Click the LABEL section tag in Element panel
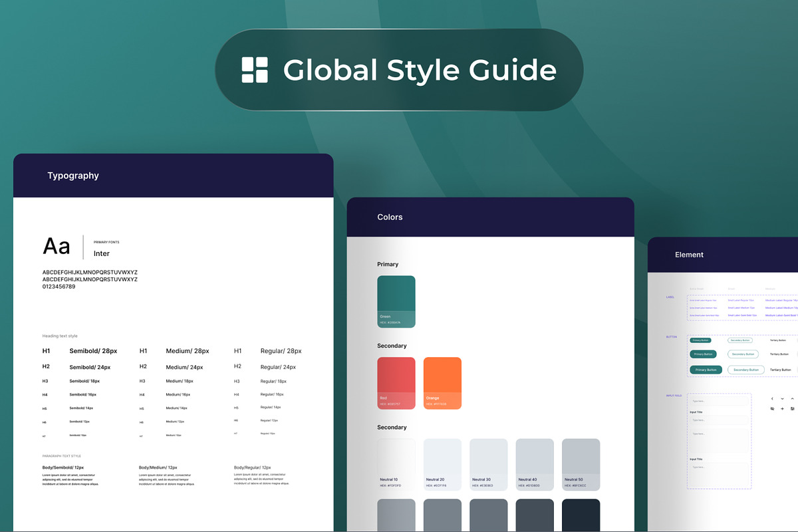This screenshot has height=532, width=798. click(x=670, y=297)
